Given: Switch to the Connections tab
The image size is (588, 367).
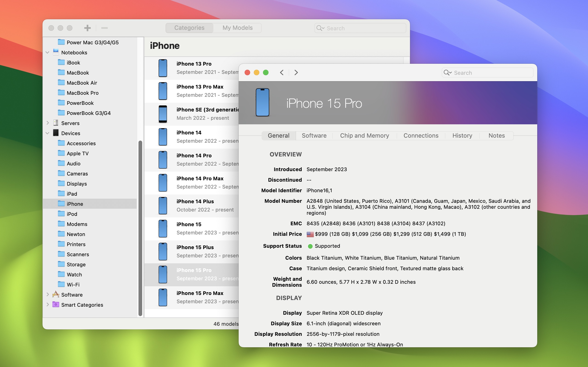Looking at the screenshot, I should click(421, 135).
